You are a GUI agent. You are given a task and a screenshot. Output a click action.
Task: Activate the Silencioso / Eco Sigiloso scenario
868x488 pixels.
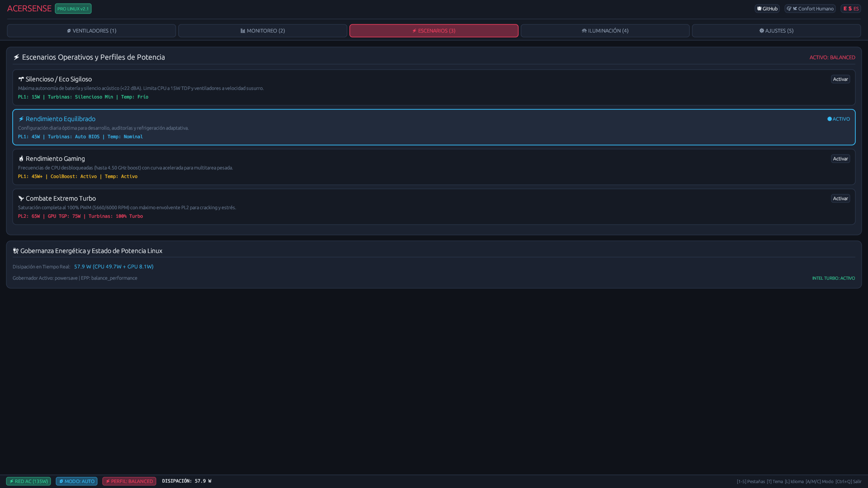click(840, 79)
